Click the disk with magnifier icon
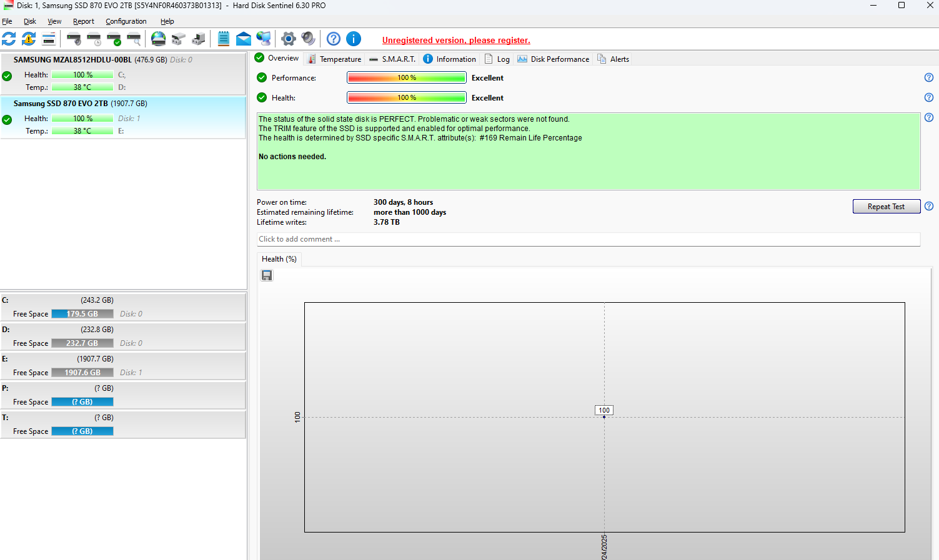Viewport: 939px width, 560px height. [x=134, y=39]
